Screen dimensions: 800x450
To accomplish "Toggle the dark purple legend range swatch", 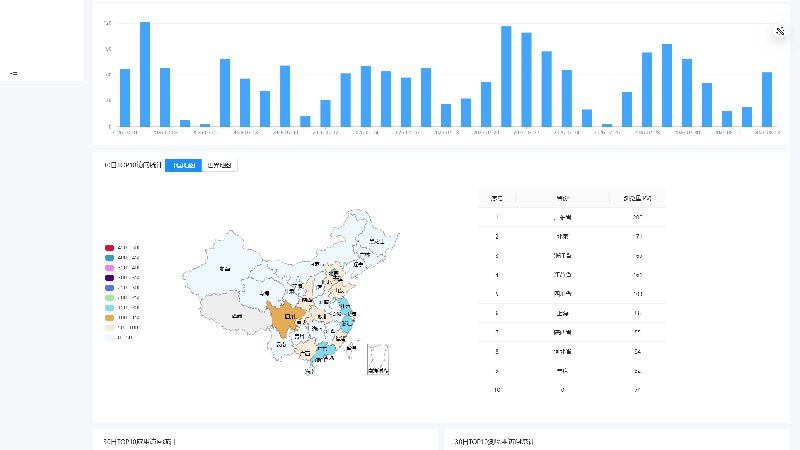I will pyautogui.click(x=109, y=278).
